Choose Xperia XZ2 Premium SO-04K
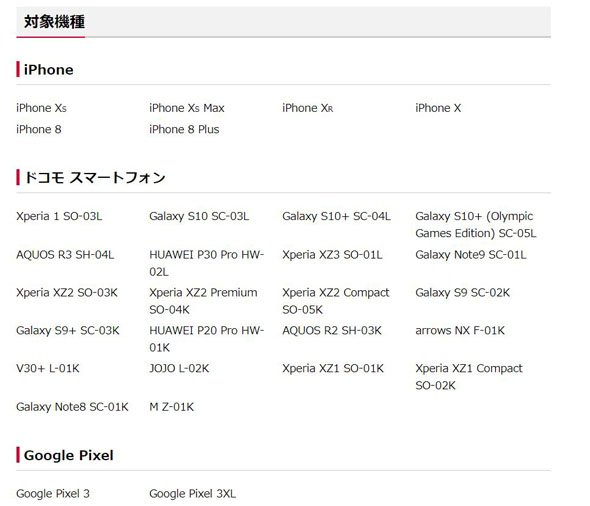The image size is (590, 506). (203, 301)
